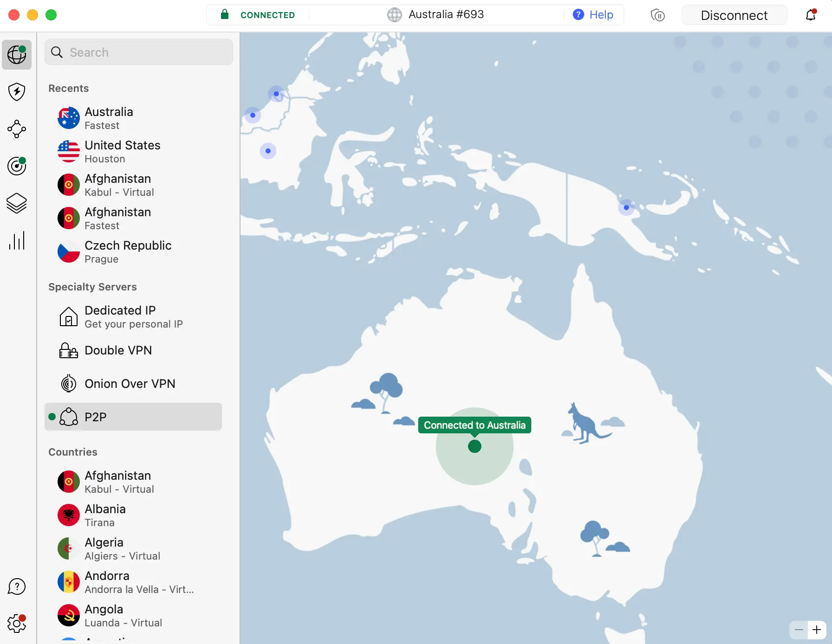The image size is (832, 644).
Task: Zoom out the map with minus button
Action: point(799,630)
